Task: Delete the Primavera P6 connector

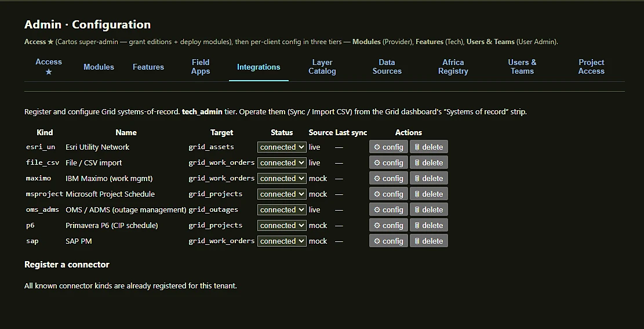Action: coord(428,225)
